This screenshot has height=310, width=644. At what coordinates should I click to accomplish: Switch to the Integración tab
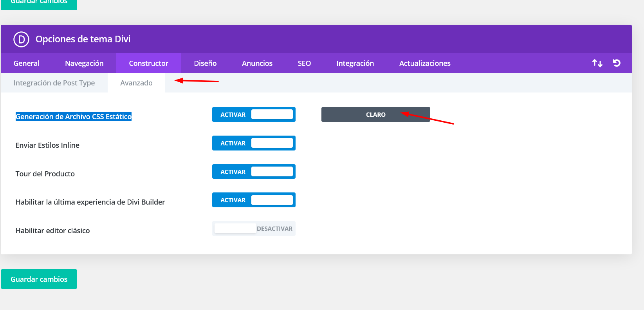(355, 63)
